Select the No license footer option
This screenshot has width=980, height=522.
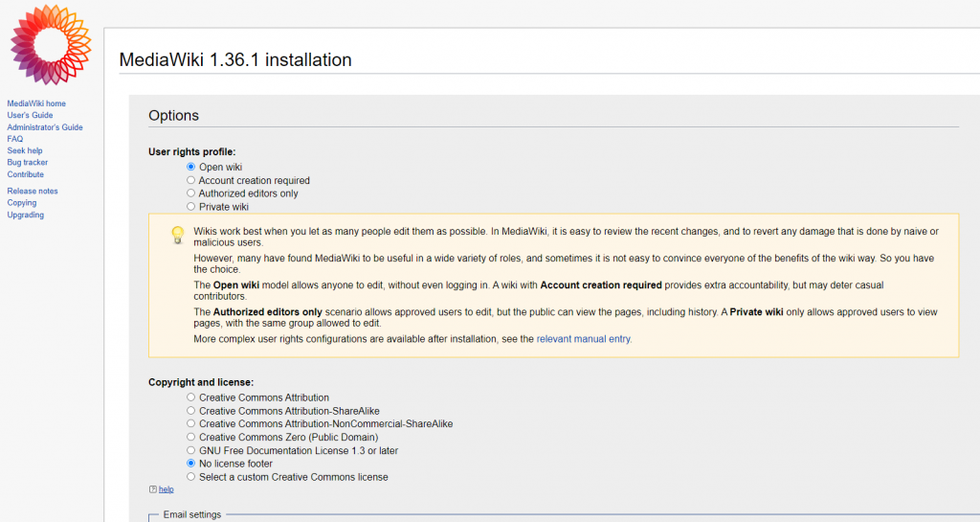tap(191, 464)
